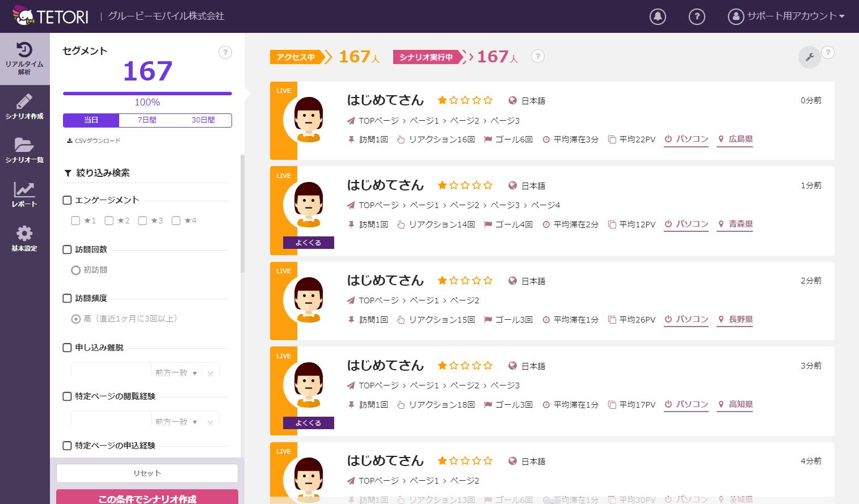Click 高知県 location link
The width and height of the screenshot is (859, 504).
click(x=735, y=404)
